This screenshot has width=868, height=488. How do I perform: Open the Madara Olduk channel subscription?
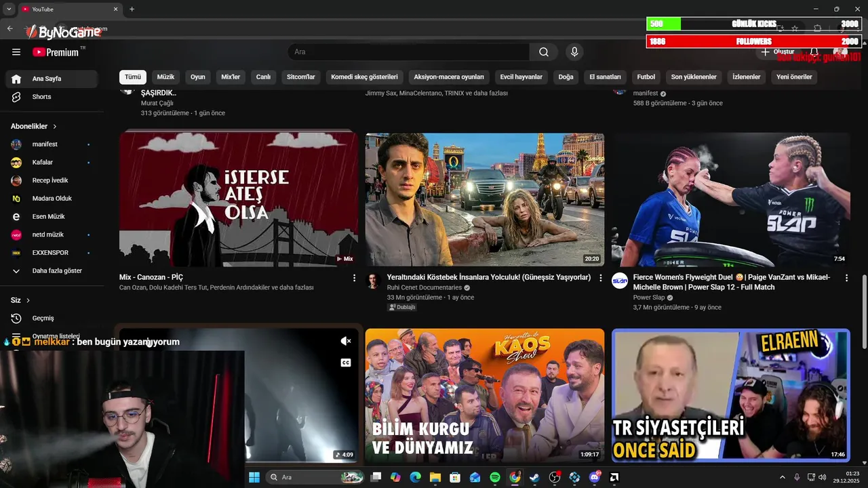point(52,199)
